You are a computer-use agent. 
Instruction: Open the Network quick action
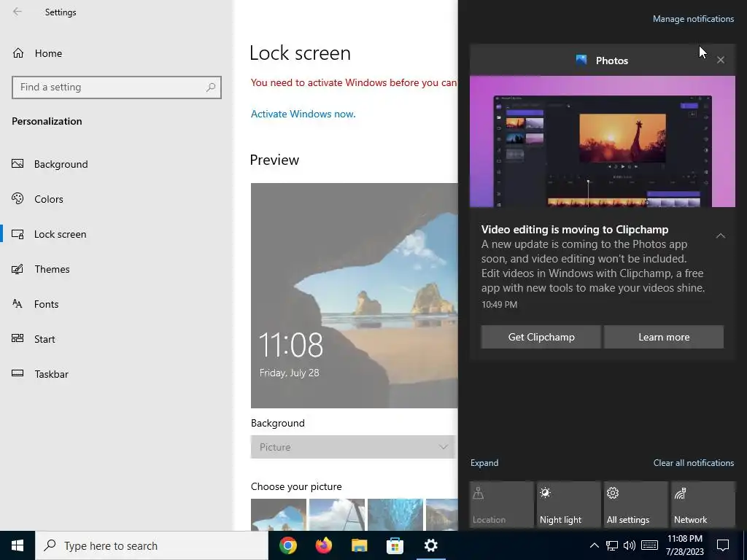pyautogui.click(x=703, y=505)
